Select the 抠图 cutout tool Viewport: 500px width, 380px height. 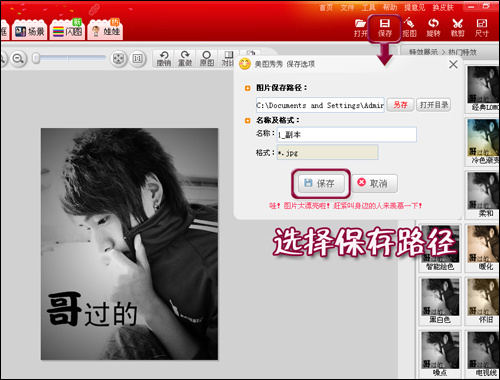[x=409, y=27]
